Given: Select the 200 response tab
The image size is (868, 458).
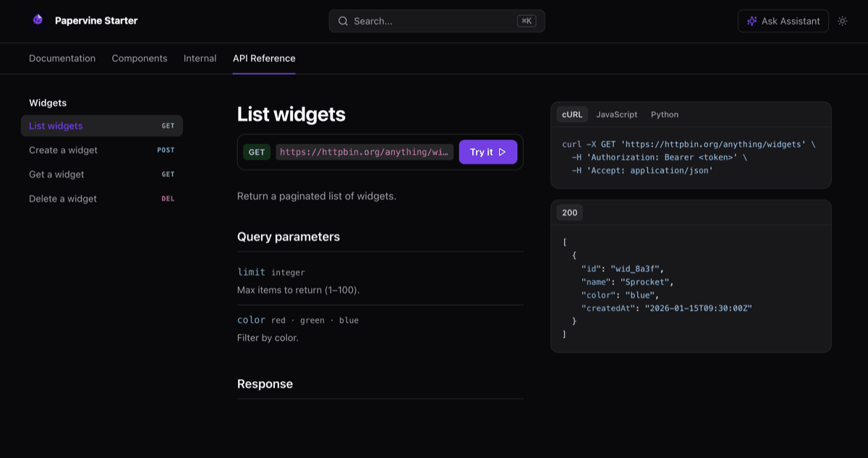Looking at the screenshot, I should [570, 213].
